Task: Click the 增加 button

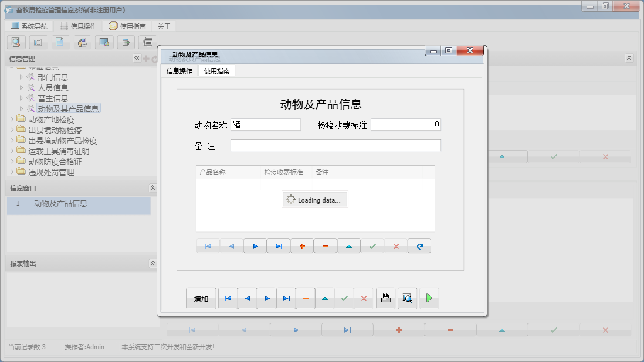Action: (201, 299)
